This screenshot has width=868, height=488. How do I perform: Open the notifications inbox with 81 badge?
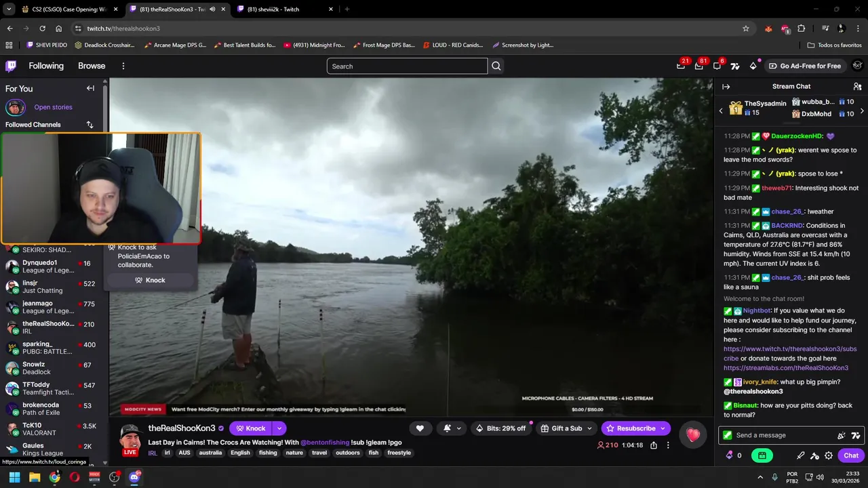(699, 66)
